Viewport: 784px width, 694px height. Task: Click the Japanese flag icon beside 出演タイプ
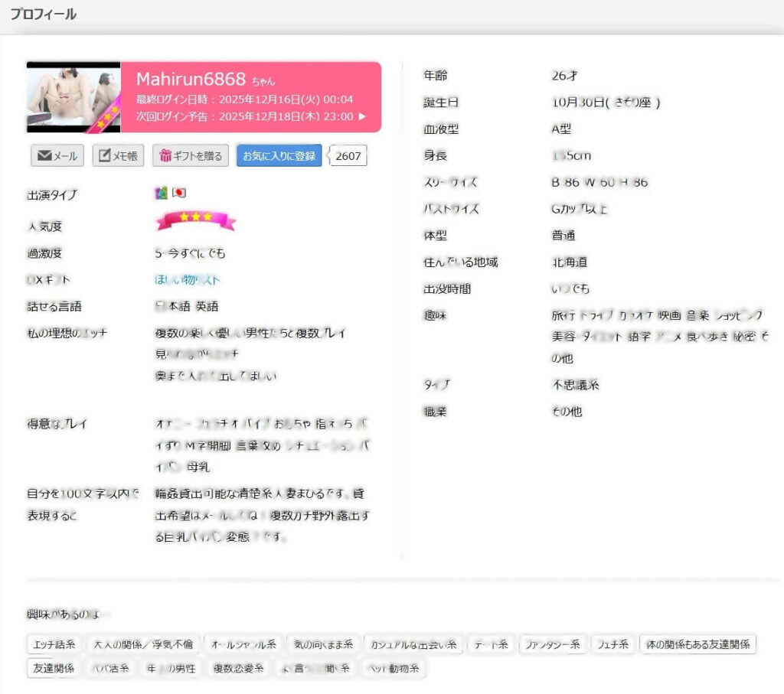[x=179, y=194]
